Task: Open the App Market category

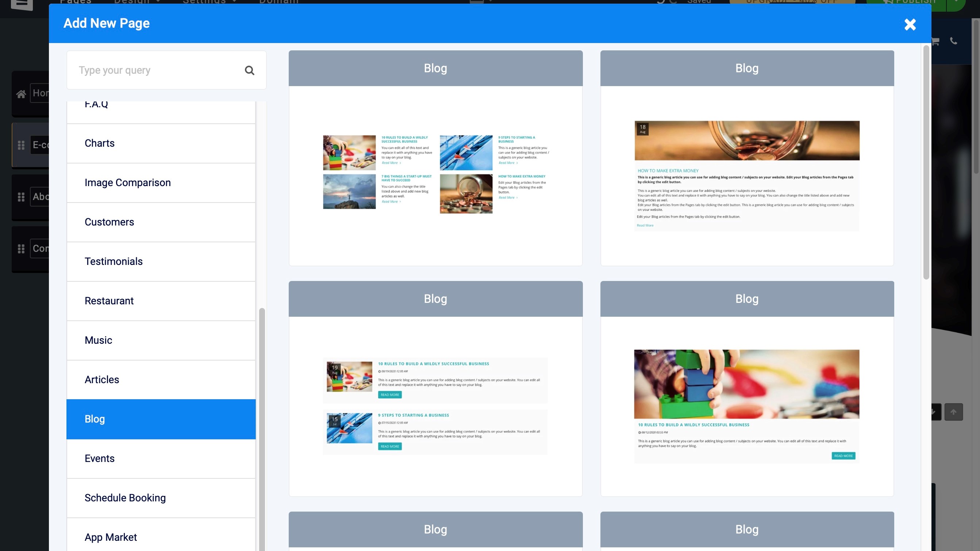Action: 161,535
